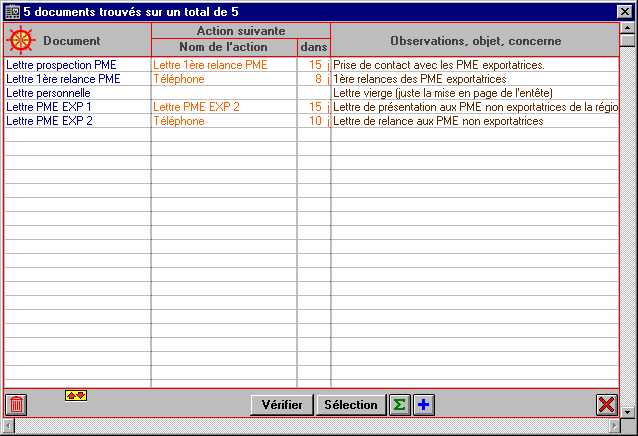
Task: Click observation Lettre vierge entête text
Action: point(443,93)
